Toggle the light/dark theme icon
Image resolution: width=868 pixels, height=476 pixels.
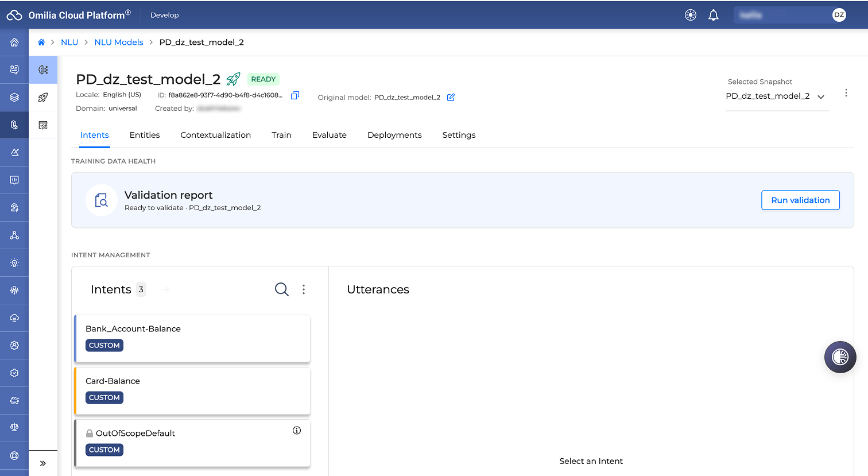691,16
